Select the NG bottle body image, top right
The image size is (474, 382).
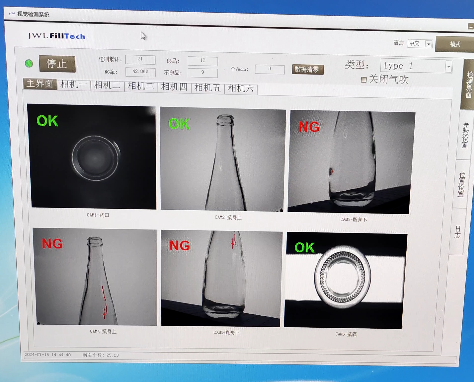(x=351, y=163)
